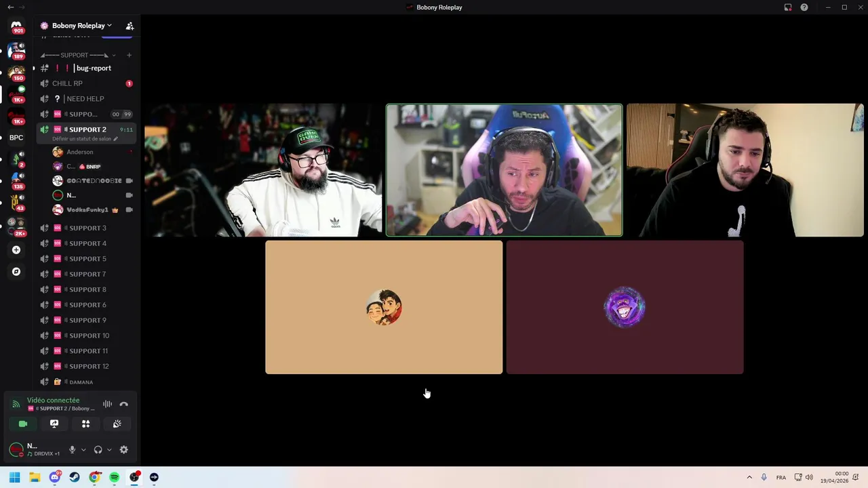Viewport: 868px width, 488px height.
Task: Open Bobony Roleplay server dropdown menu
Action: tap(81, 26)
